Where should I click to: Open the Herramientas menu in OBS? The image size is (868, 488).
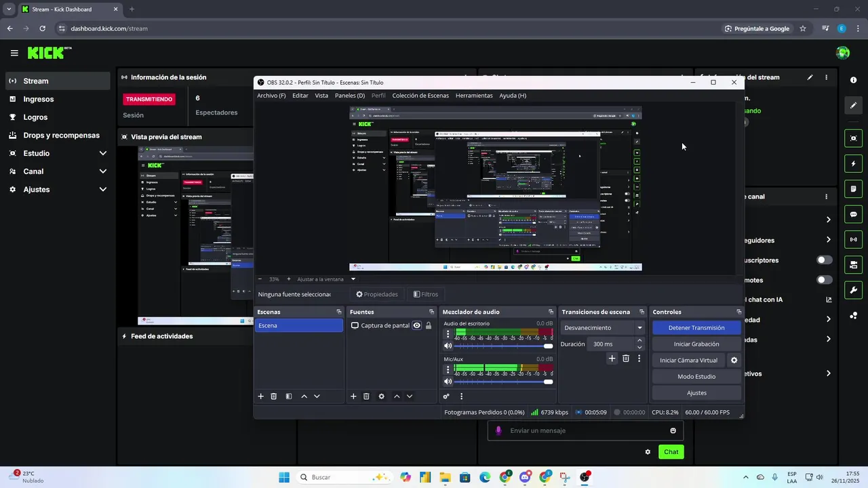[x=474, y=96]
